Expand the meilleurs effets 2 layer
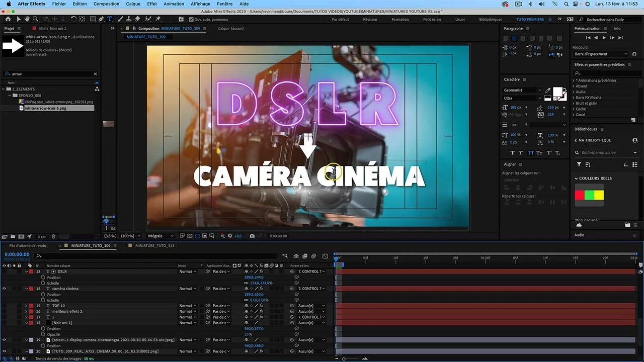The image size is (644, 362). [26, 312]
